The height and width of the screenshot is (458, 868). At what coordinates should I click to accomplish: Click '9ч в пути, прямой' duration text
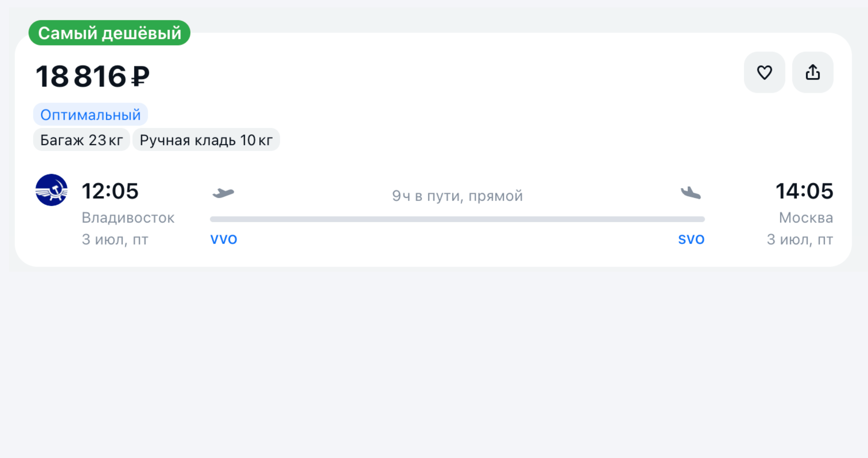[457, 196]
